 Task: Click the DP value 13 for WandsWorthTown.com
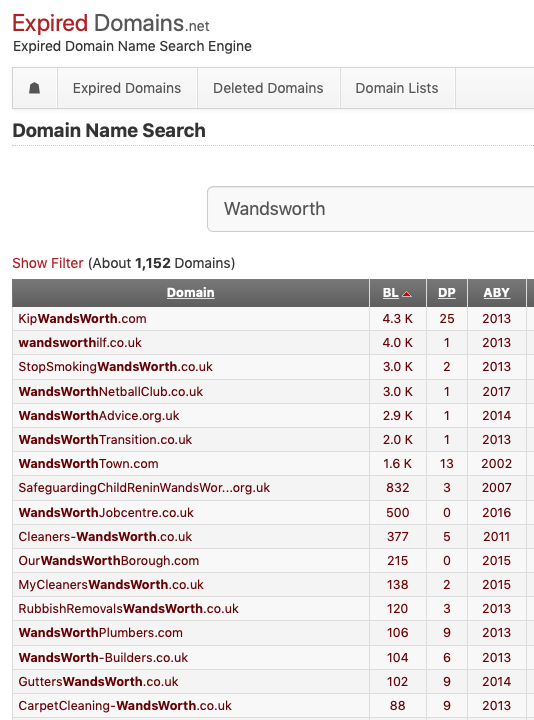(x=447, y=464)
